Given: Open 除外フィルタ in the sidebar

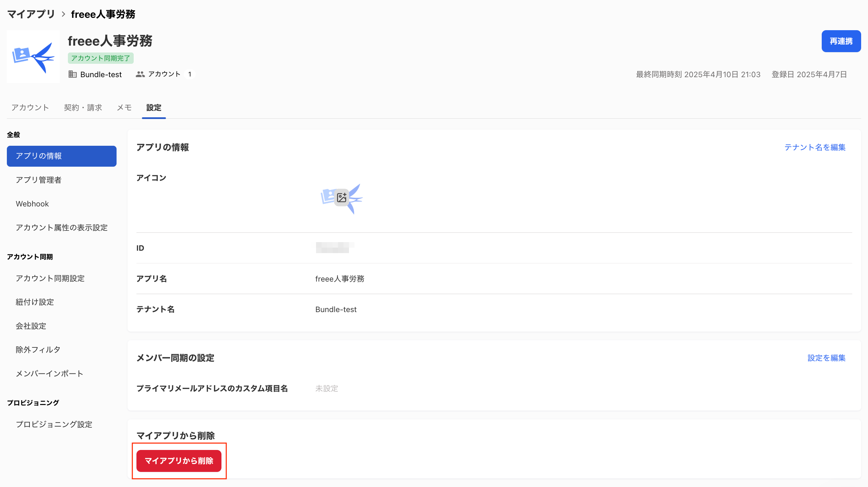Looking at the screenshot, I should pos(62,350).
